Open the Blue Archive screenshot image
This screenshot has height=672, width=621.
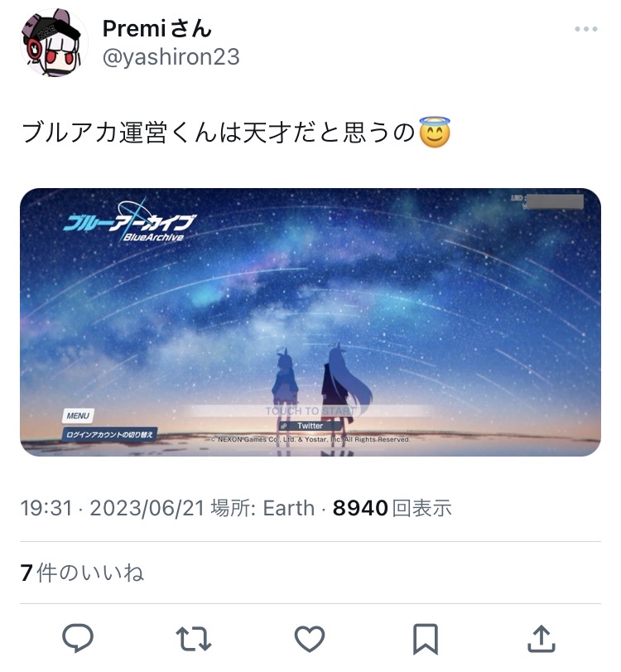[310, 322]
